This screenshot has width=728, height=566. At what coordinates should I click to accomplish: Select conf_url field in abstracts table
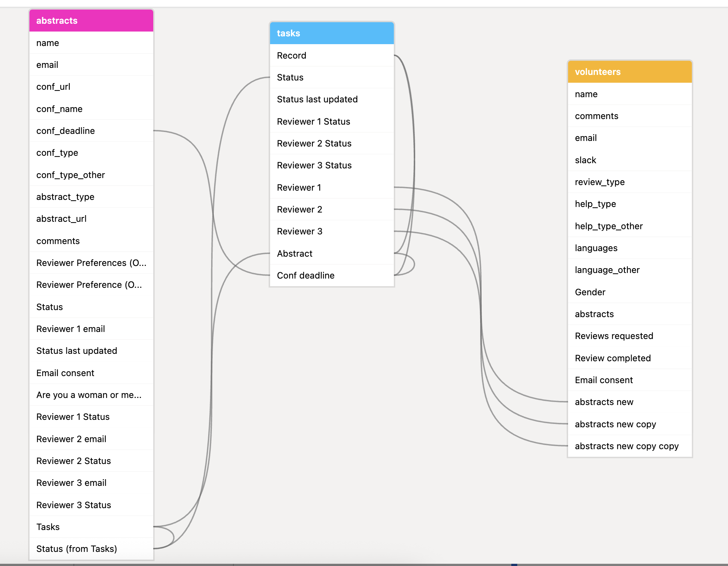(x=91, y=87)
